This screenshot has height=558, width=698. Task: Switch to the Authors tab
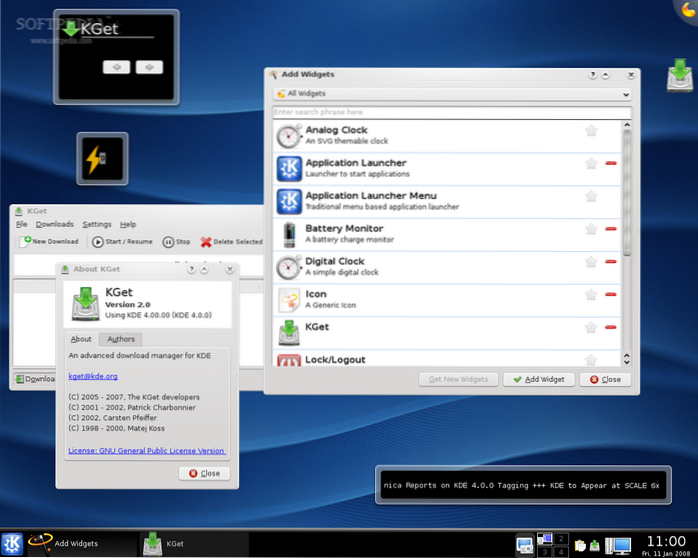121,339
